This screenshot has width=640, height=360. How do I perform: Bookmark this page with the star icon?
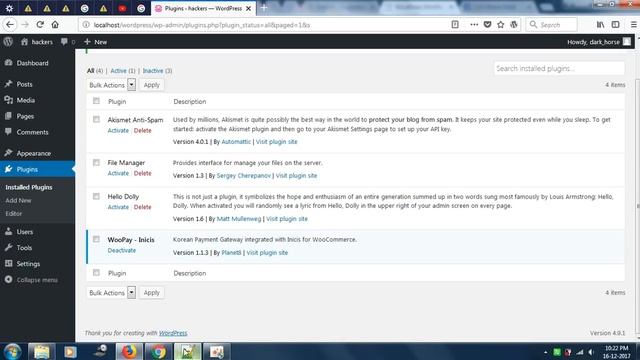pos(501,24)
